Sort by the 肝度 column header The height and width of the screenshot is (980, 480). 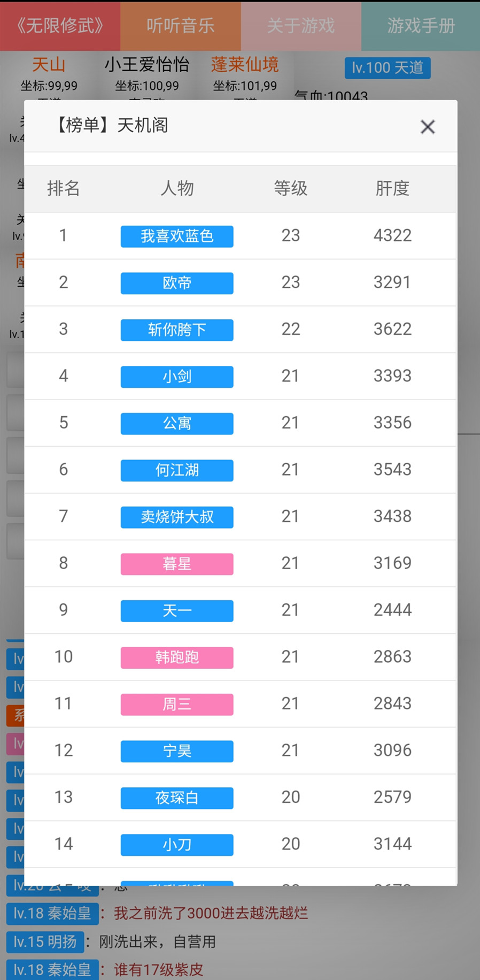pos(392,188)
